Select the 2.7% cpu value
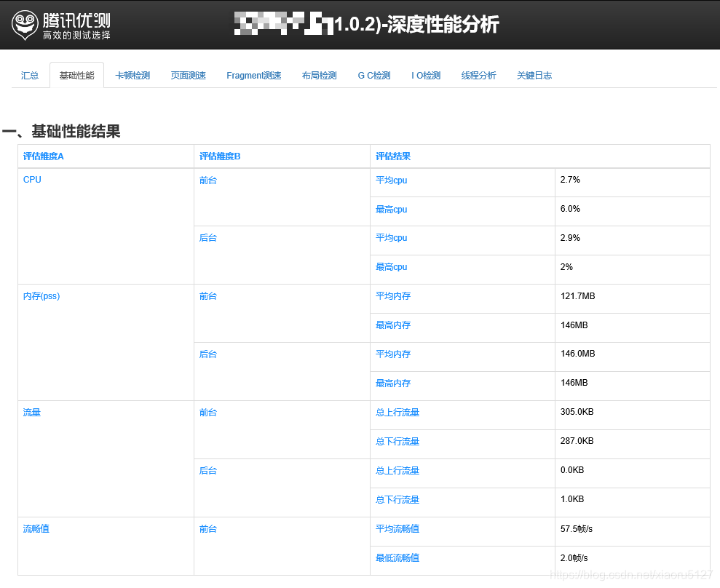Image resolution: width=720 pixels, height=588 pixels. tap(570, 180)
